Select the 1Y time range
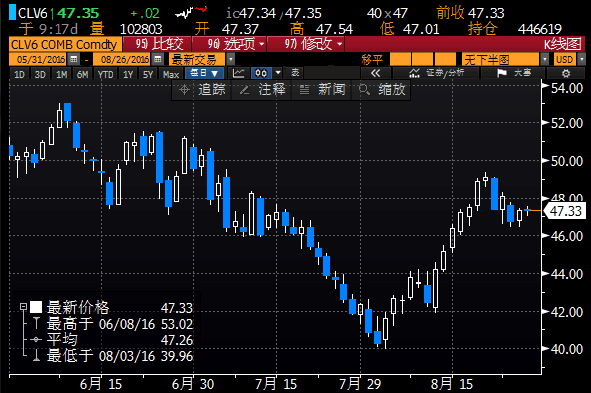The height and width of the screenshot is (393, 591). (x=128, y=74)
